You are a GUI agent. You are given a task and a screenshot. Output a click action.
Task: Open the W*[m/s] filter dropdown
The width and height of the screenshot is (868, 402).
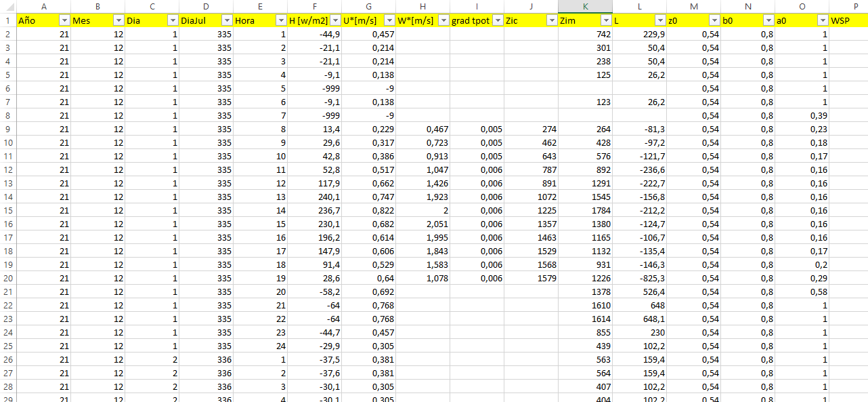point(443,20)
